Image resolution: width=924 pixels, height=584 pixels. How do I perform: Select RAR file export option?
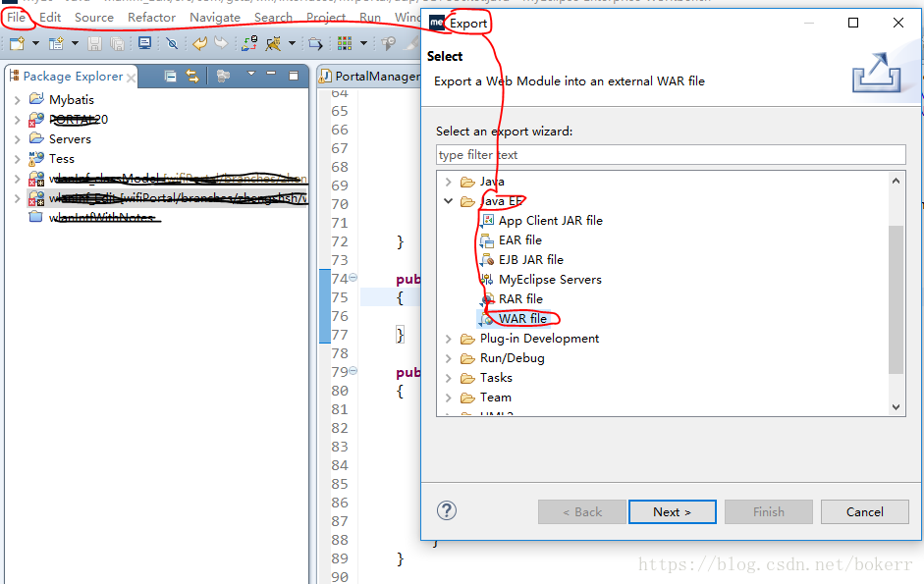520,298
